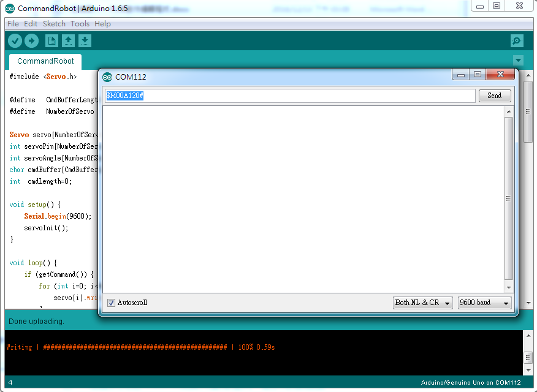Image resolution: width=537 pixels, height=392 pixels.
Task: Open the File menu
Action: [x=13, y=24]
